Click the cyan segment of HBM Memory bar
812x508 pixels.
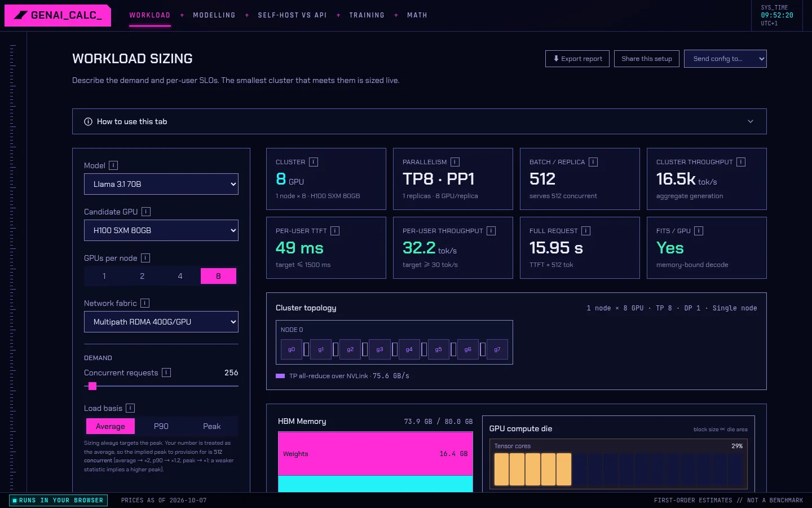click(376, 484)
